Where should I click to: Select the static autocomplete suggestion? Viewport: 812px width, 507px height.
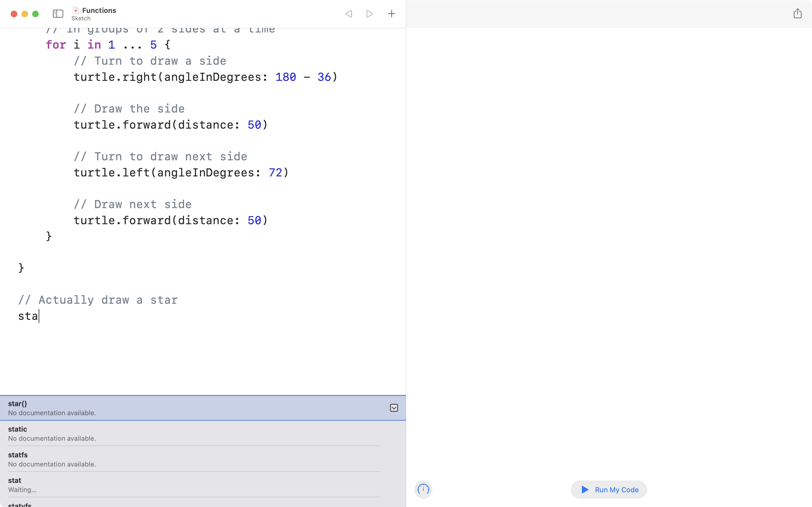(134, 433)
